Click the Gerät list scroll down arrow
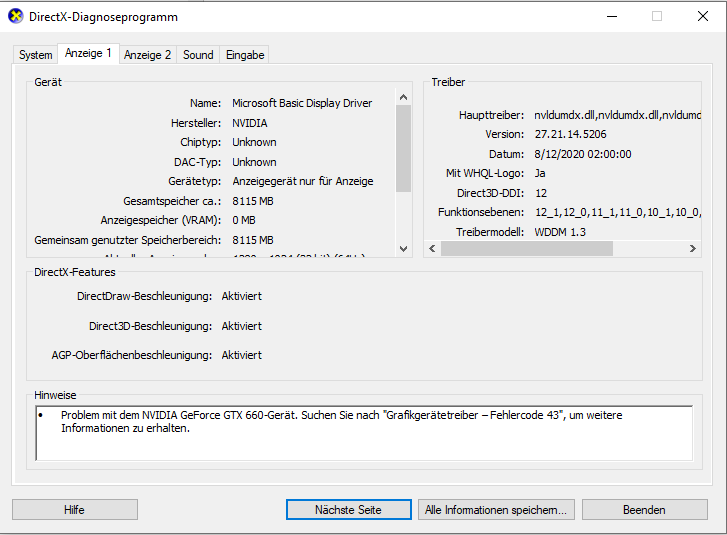This screenshot has height=535, width=727. coord(403,249)
